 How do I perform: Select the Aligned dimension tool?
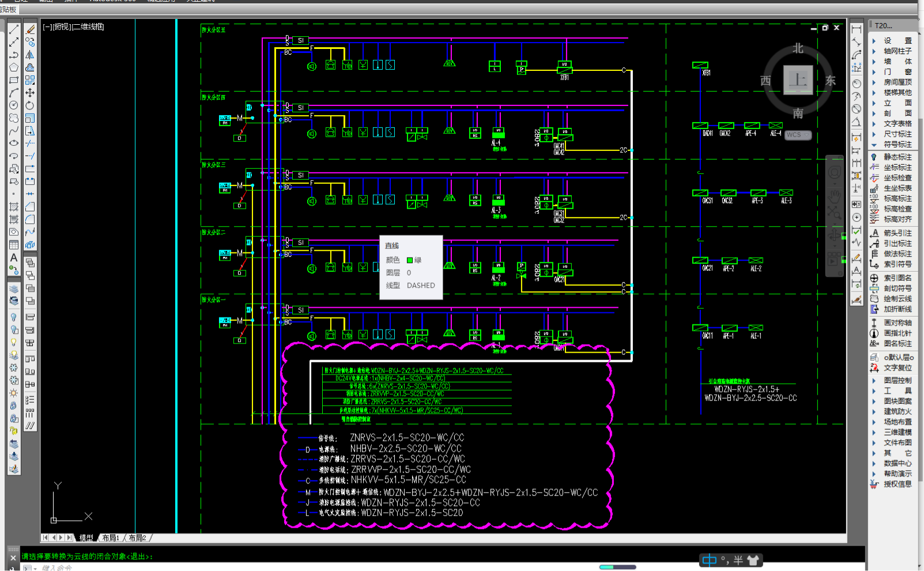click(x=857, y=42)
